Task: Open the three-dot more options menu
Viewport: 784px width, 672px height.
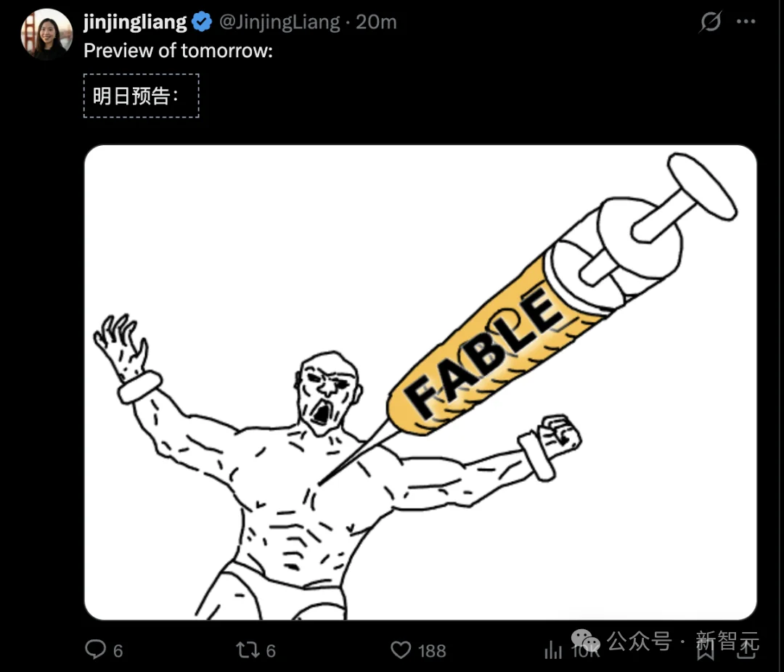Action: pyautogui.click(x=746, y=22)
